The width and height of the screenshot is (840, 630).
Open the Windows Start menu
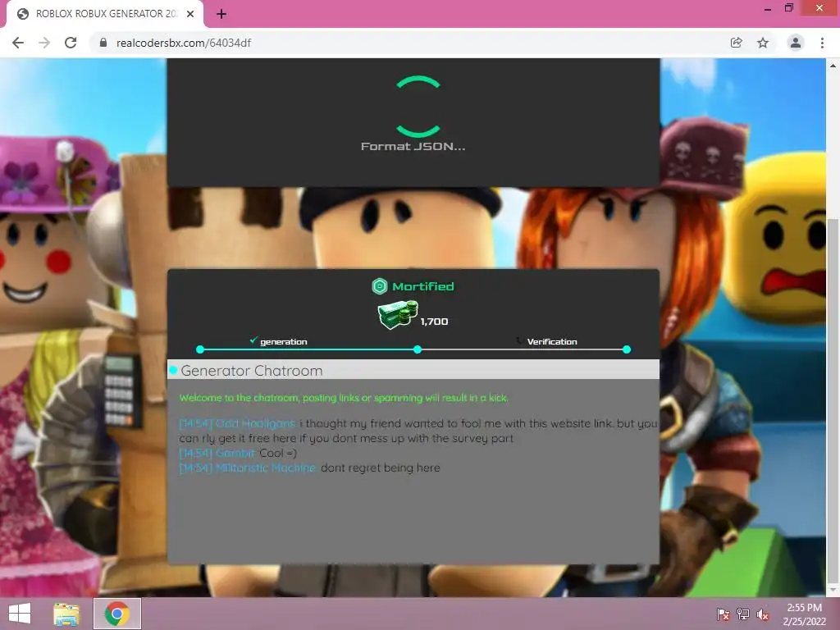tap(20, 614)
